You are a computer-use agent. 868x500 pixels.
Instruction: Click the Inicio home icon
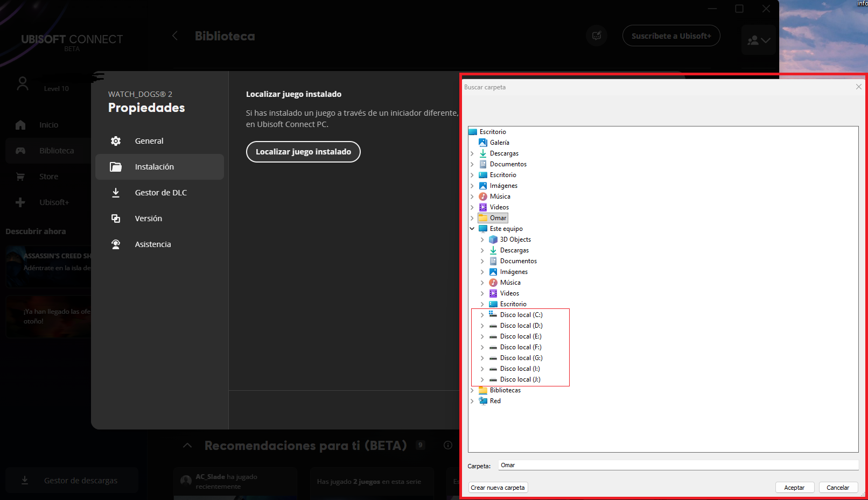[20, 125]
